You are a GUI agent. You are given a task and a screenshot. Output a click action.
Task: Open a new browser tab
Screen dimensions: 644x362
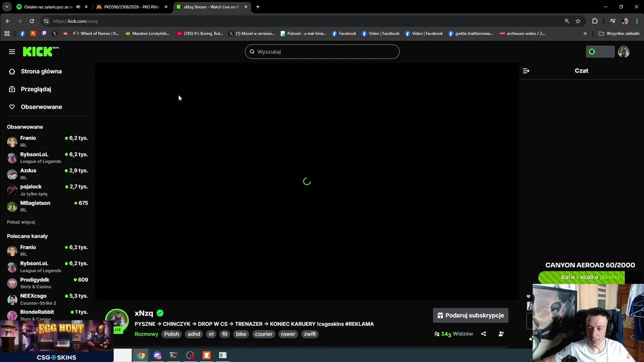[x=258, y=7]
